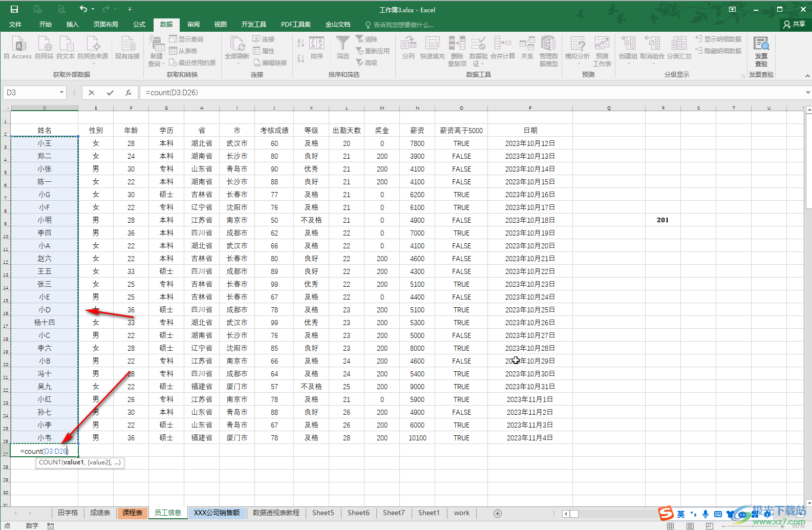This screenshot has height=530, width=812.
Task: Add a new sheet with plus icon
Action: pyautogui.click(x=497, y=513)
